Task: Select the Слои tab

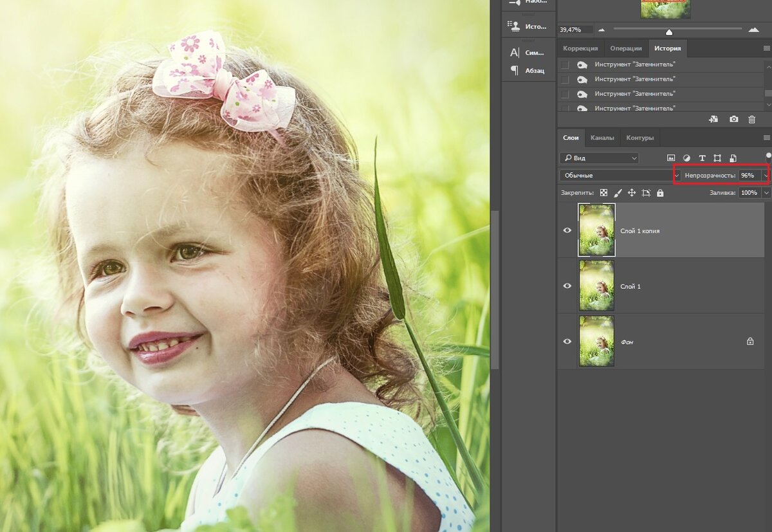Action: [571, 138]
